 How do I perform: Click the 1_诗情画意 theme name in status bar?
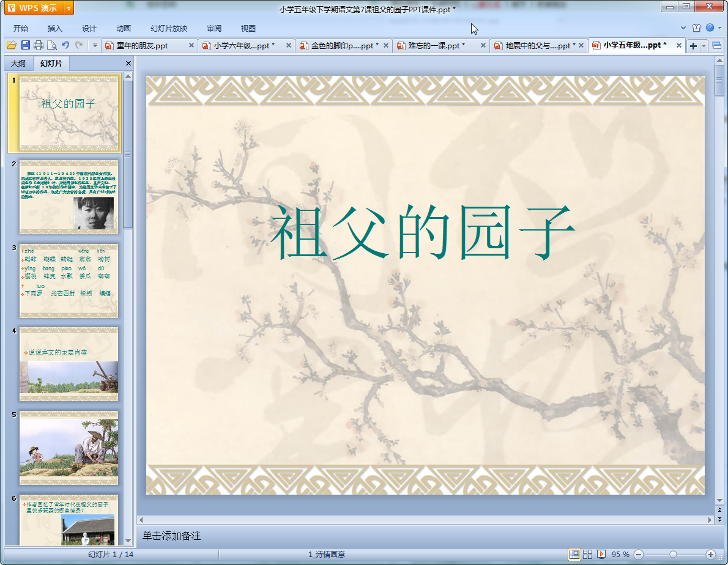pos(327,555)
